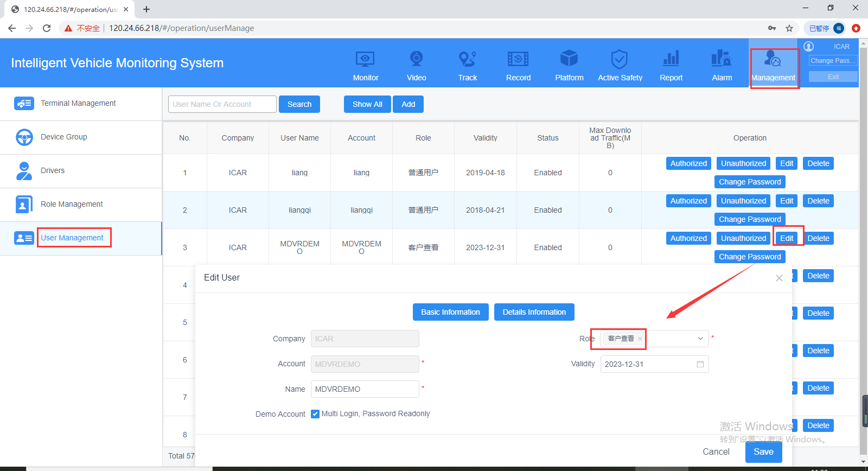Switch to Basic Information tab
This screenshot has width=868, height=471.
tap(451, 312)
